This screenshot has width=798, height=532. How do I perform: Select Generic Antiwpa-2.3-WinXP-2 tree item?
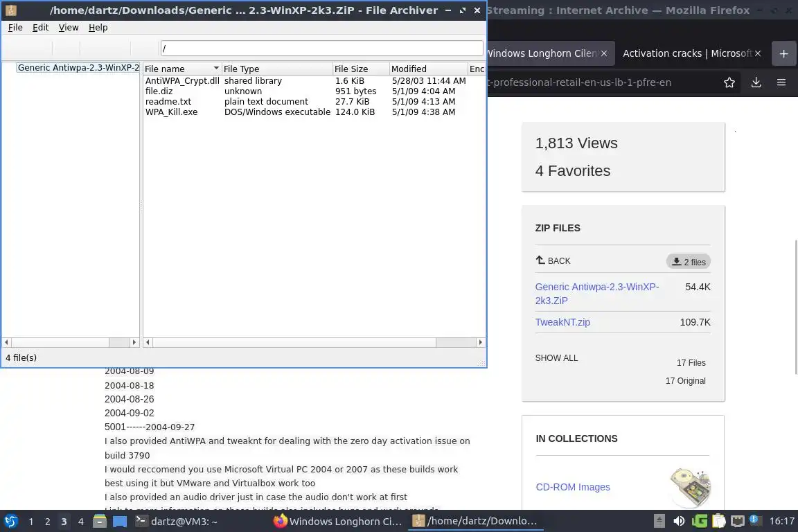(x=78, y=68)
